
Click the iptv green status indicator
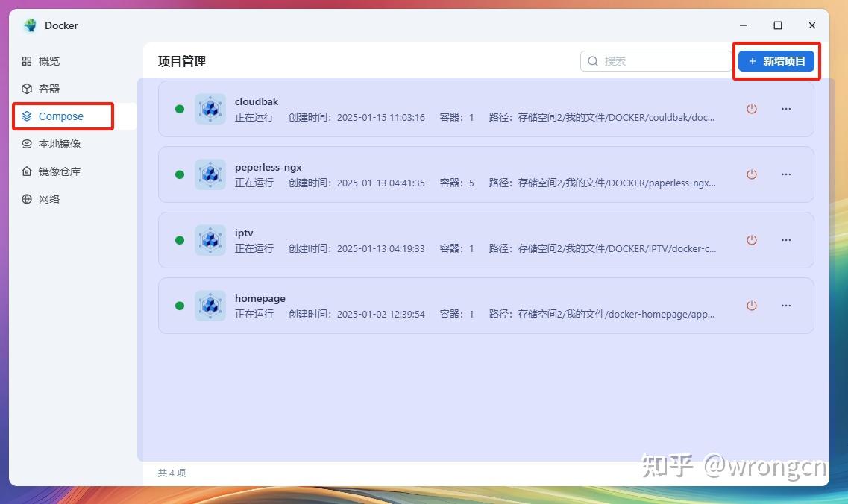click(x=180, y=239)
